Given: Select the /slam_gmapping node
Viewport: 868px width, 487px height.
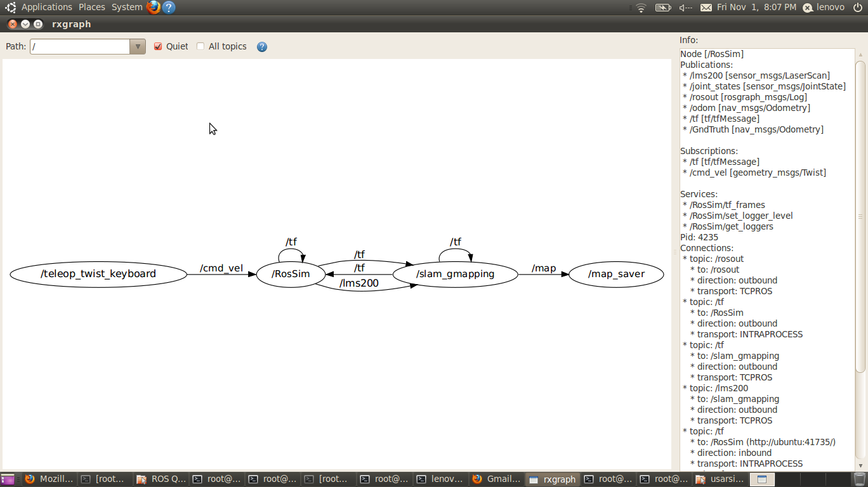Looking at the screenshot, I should pyautogui.click(x=455, y=274).
